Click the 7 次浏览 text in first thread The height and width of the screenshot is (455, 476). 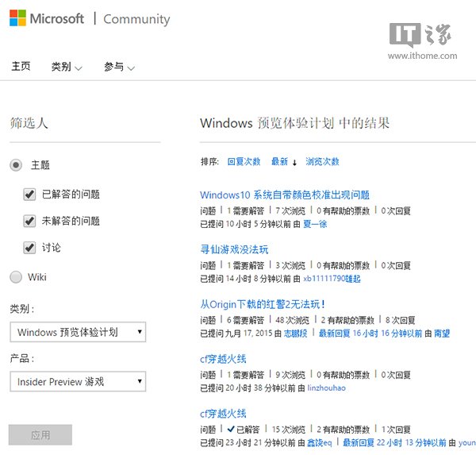(x=290, y=210)
